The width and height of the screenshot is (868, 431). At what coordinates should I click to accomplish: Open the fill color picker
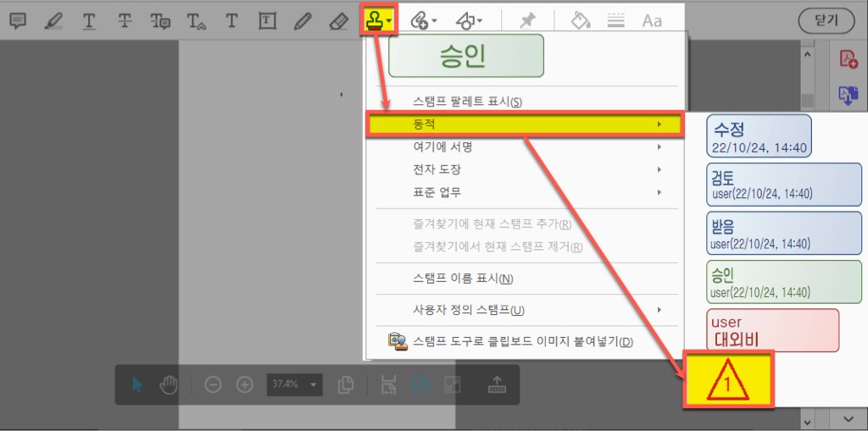click(x=580, y=21)
